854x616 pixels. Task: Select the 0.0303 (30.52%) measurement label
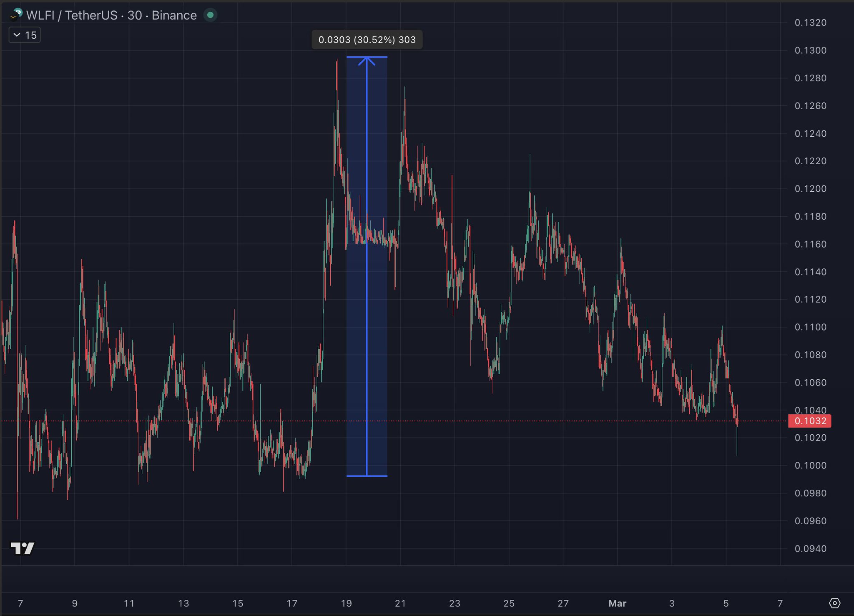point(367,40)
